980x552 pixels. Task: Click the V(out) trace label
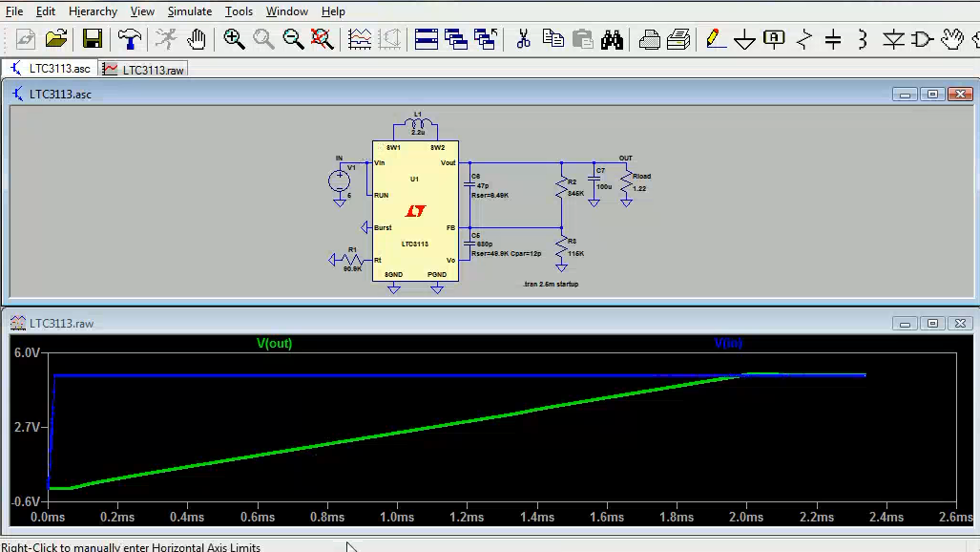tap(275, 343)
